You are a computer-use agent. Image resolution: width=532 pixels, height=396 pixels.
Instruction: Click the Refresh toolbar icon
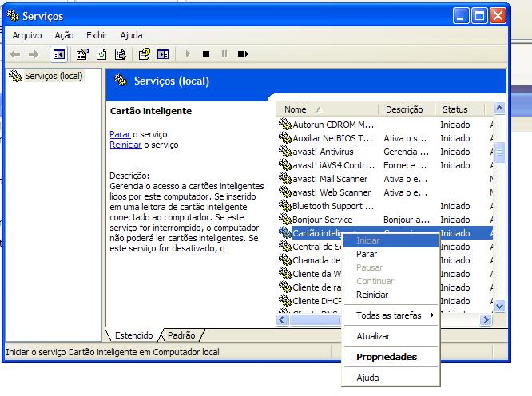coord(101,54)
